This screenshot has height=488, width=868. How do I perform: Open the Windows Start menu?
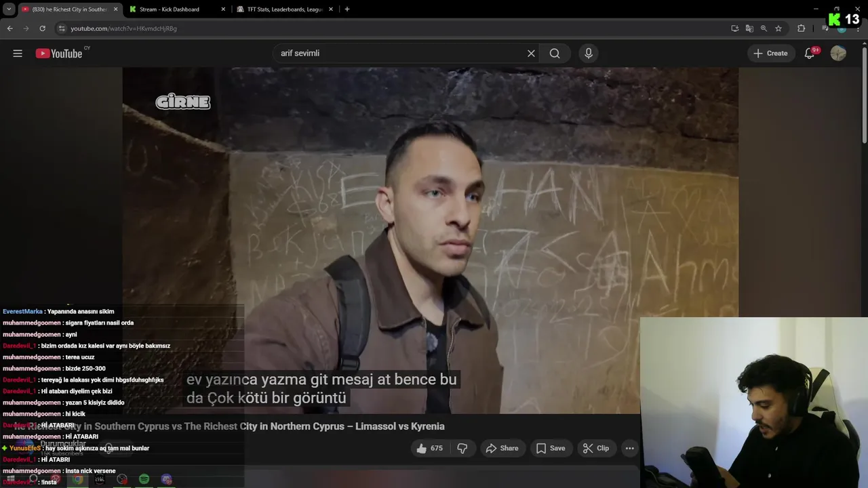[x=10, y=479]
